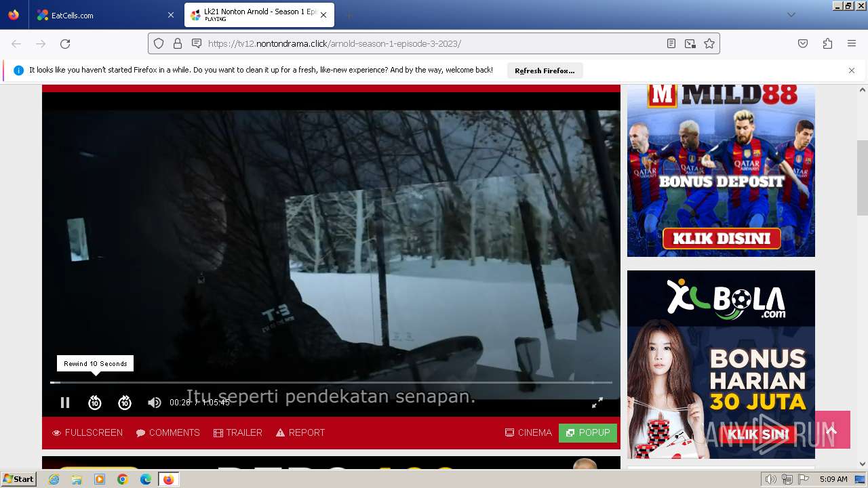
Task: REPORT a problem with the video
Action: [x=300, y=432]
